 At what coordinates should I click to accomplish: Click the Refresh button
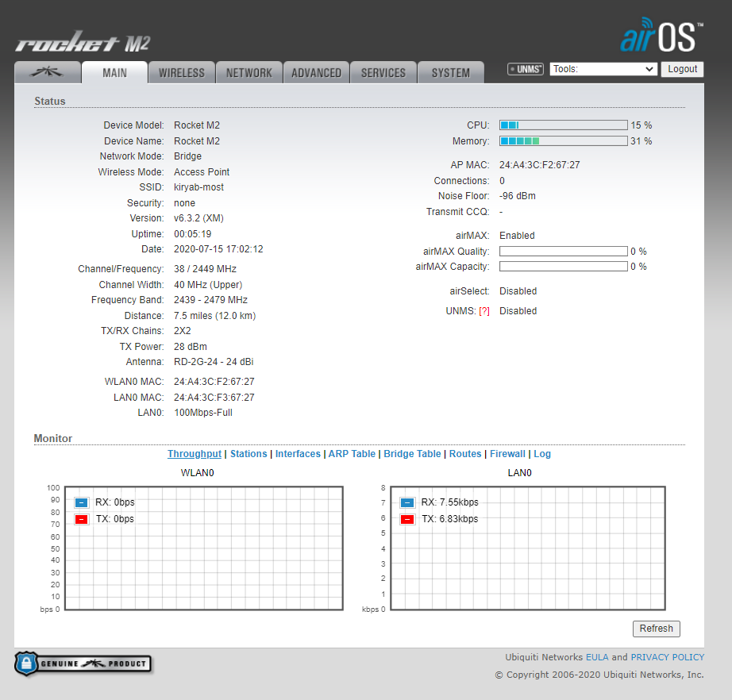point(656,629)
